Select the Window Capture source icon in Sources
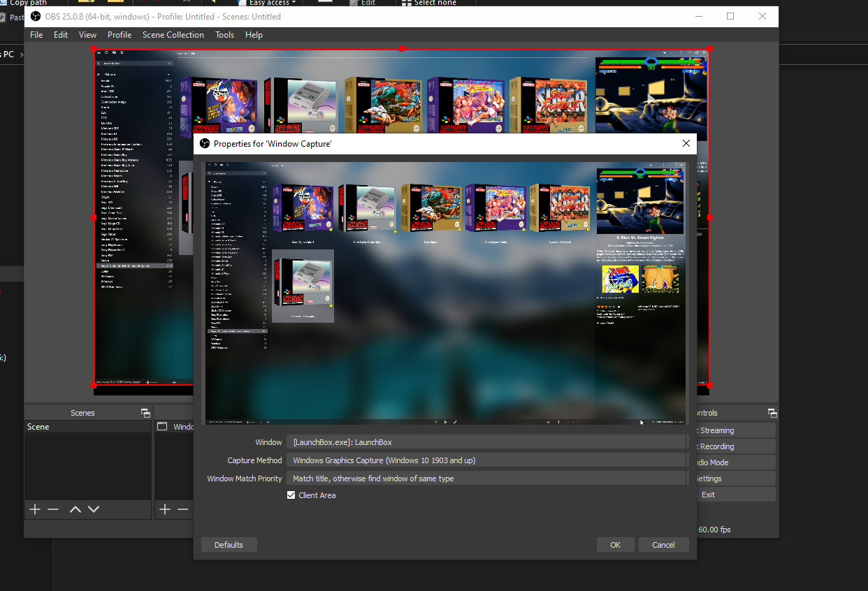868x591 pixels. pos(161,426)
